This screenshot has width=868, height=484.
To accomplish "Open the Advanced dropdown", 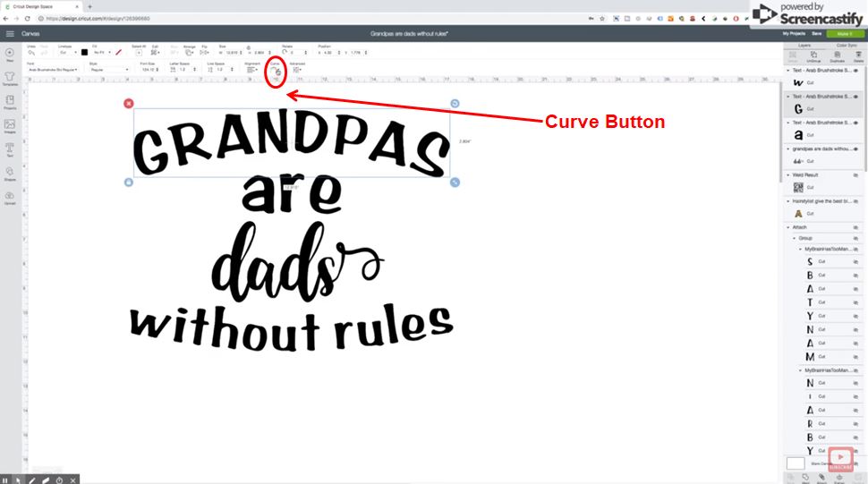I will (297, 70).
